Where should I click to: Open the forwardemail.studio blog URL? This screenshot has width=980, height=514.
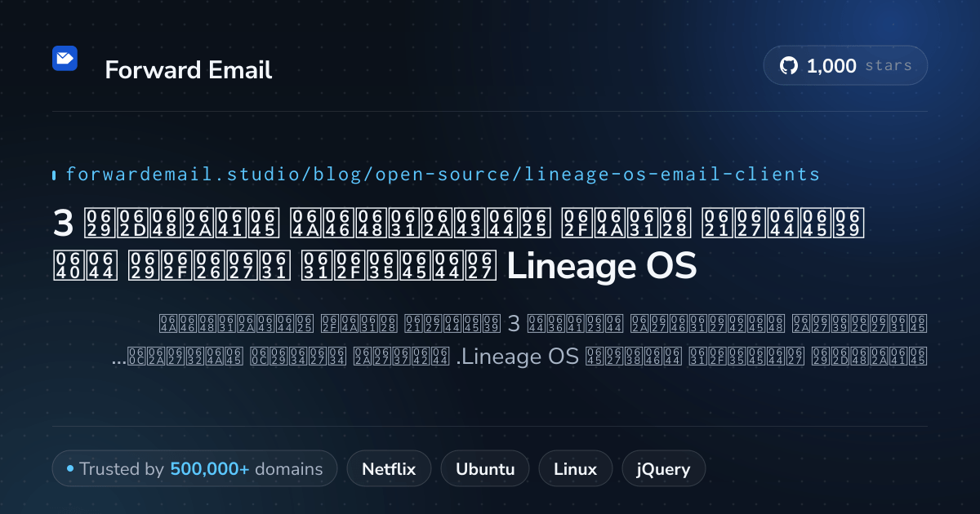[x=443, y=174]
